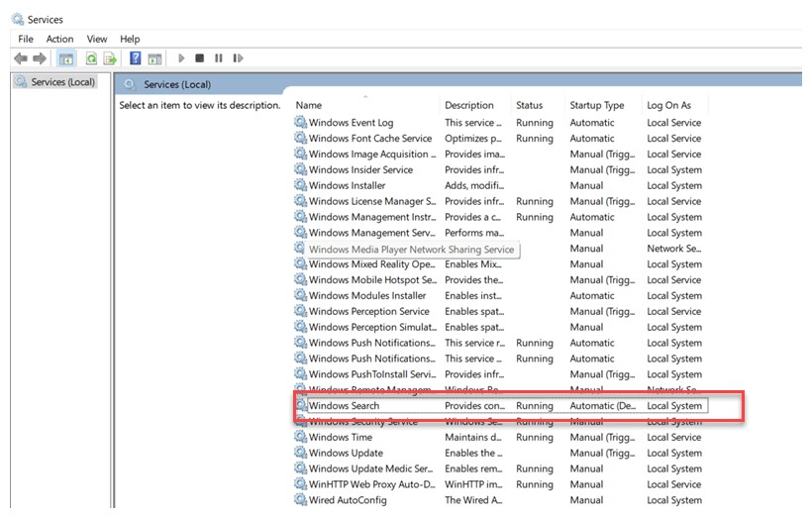The image size is (812, 518).
Task: Click the gear icon beside Windows Update
Action: pos(300,453)
